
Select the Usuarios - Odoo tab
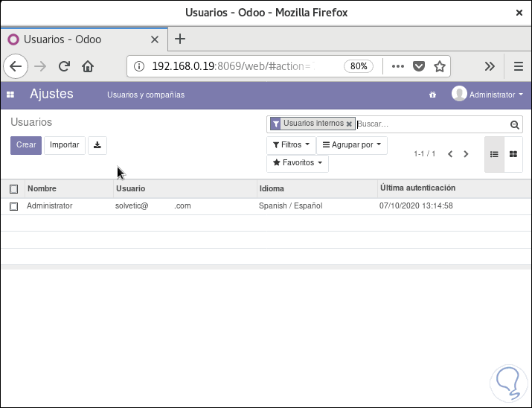pyautogui.click(x=84, y=39)
